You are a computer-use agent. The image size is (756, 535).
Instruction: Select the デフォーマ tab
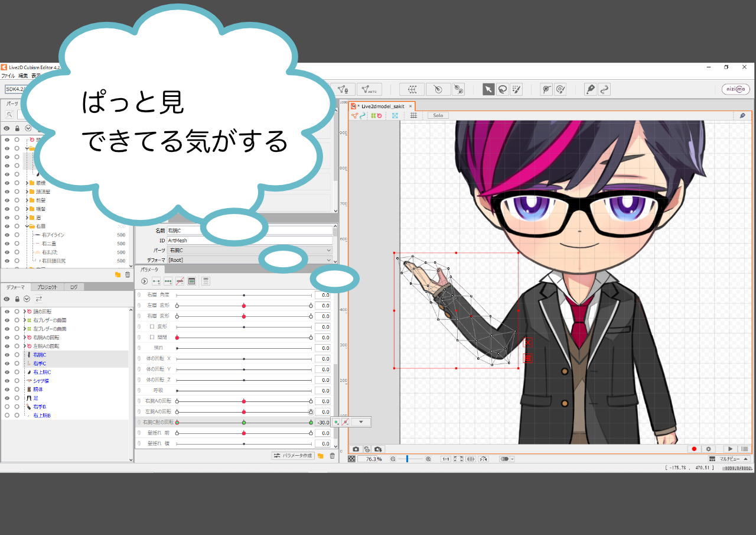click(16, 287)
